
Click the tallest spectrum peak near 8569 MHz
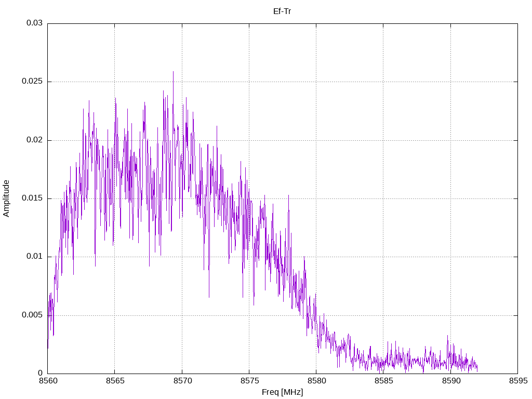173,72
